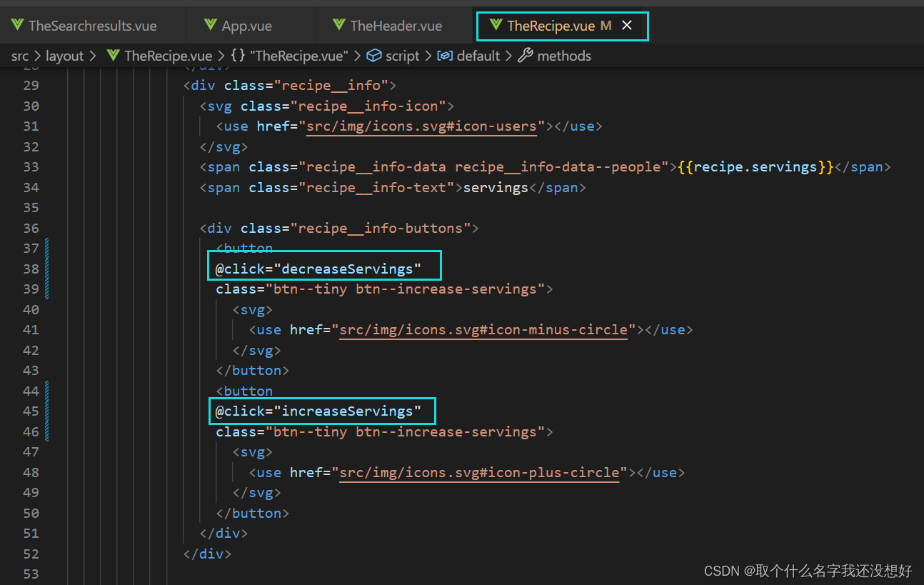Screen dimensions: 924x585
Task: Click line number 36 in gutter
Action: point(31,229)
